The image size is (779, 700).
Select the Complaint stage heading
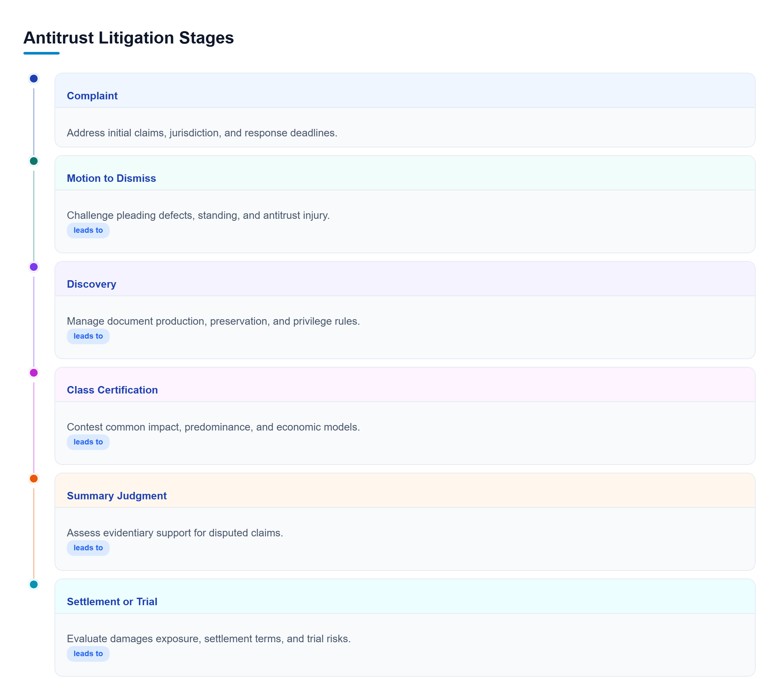pos(92,96)
